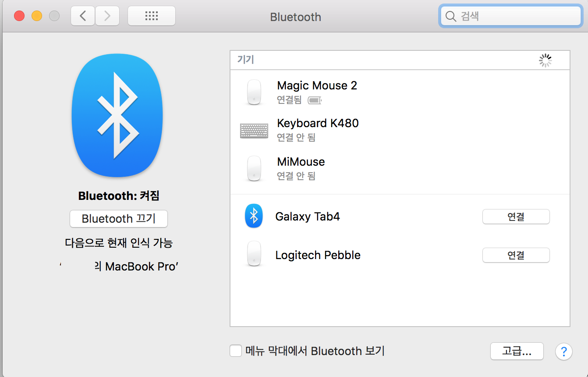Click the Magic Mouse 2 device icon
This screenshot has height=377, width=588.
point(254,92)
